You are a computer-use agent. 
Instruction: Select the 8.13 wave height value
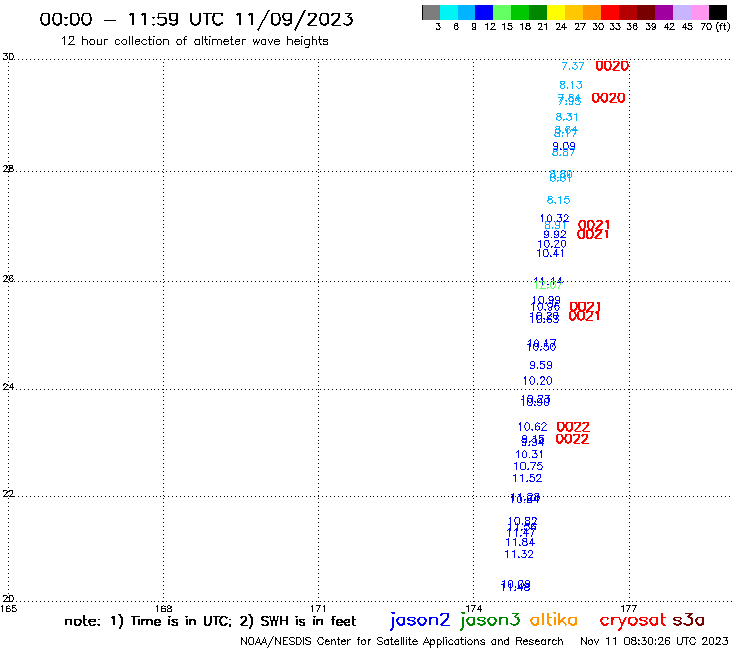(571, 85)
